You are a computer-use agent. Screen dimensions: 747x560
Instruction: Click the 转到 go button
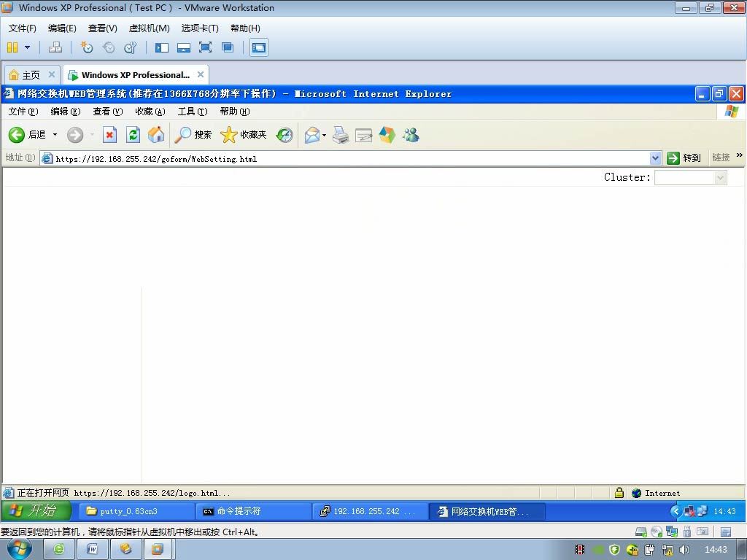coord(684,158)
